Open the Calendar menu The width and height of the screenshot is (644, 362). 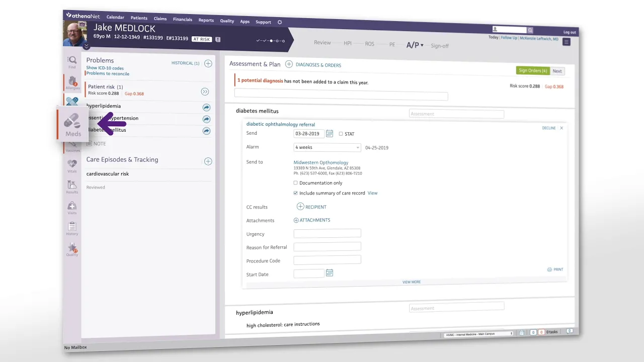coord(115,18)
